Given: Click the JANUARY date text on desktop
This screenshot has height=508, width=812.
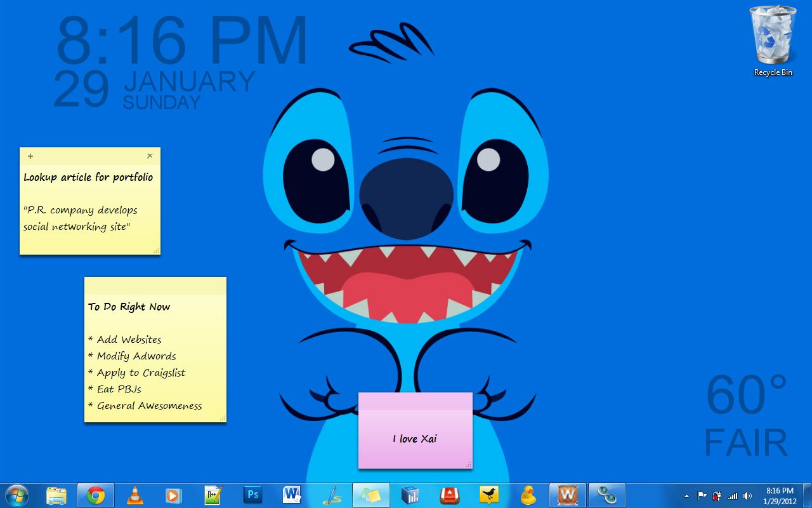Looking at the screenshot, I should pyautogui.click(x=189, y=82).
